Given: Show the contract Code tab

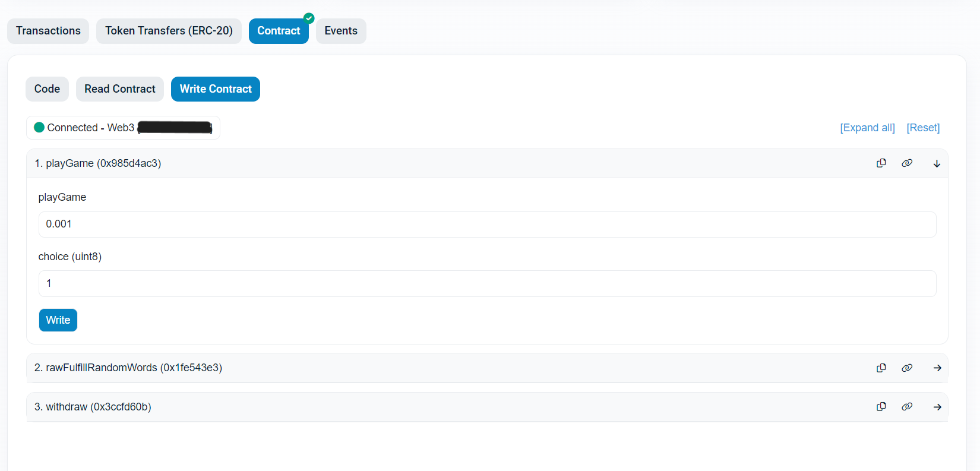Looking at the screenshot, I should click(47, 89).
